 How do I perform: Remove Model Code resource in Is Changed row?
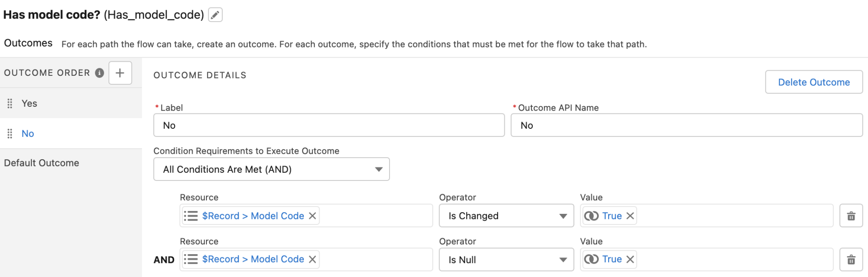(312, 216)
